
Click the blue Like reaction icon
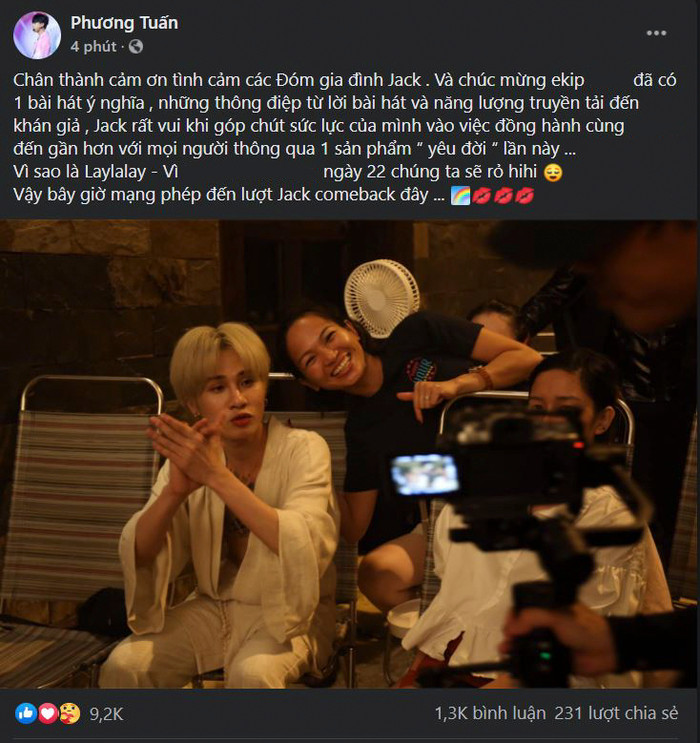tap(25, 713)
